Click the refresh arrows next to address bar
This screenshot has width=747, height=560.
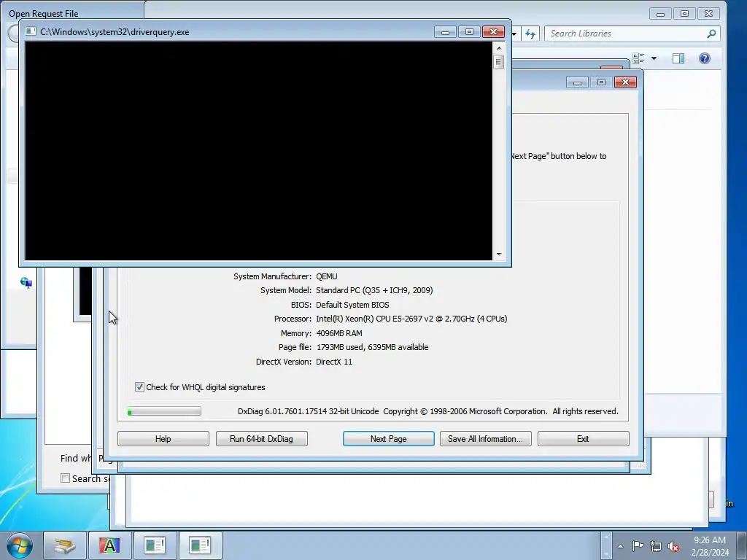(530, 34)
